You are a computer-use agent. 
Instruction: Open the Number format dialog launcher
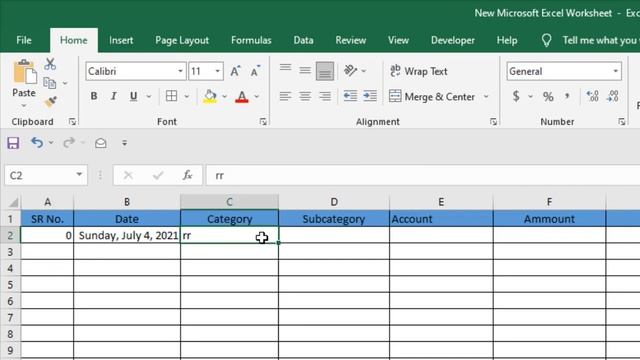tap(622, 122)
